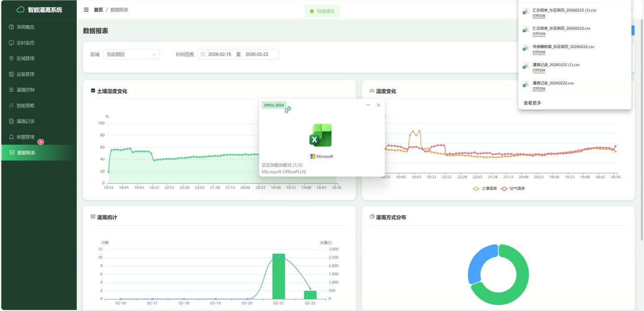
Task: Click the 数据报表 chart icon in sidebar
Action: (12, 153)
